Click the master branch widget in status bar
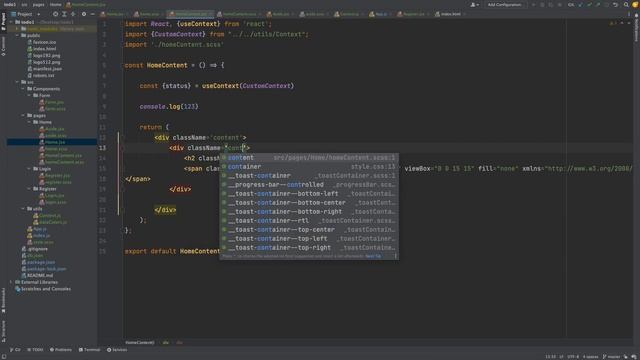The height and width of the screenshot is (360, 640). click(611, 356)
